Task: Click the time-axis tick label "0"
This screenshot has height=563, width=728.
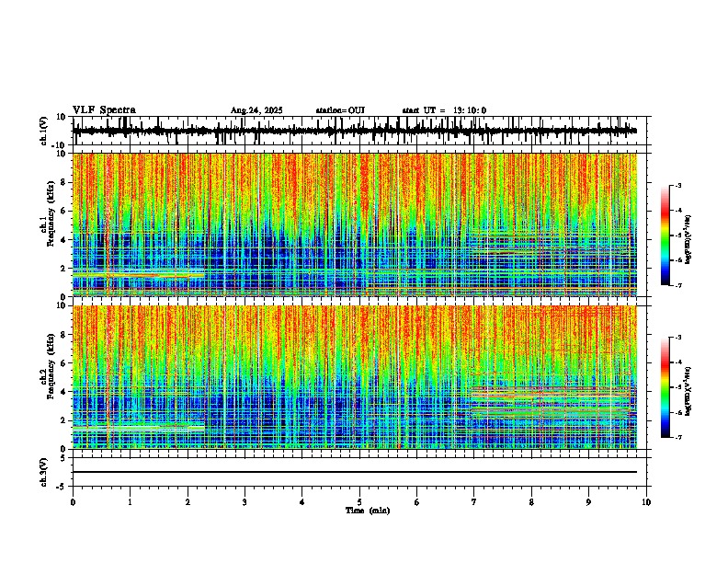Action: point(73,502)
